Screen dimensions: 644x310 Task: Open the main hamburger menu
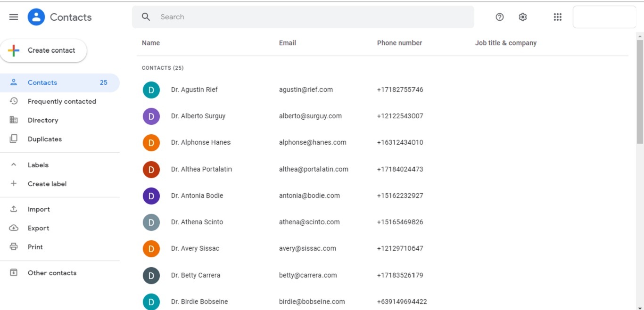point(14,17)
